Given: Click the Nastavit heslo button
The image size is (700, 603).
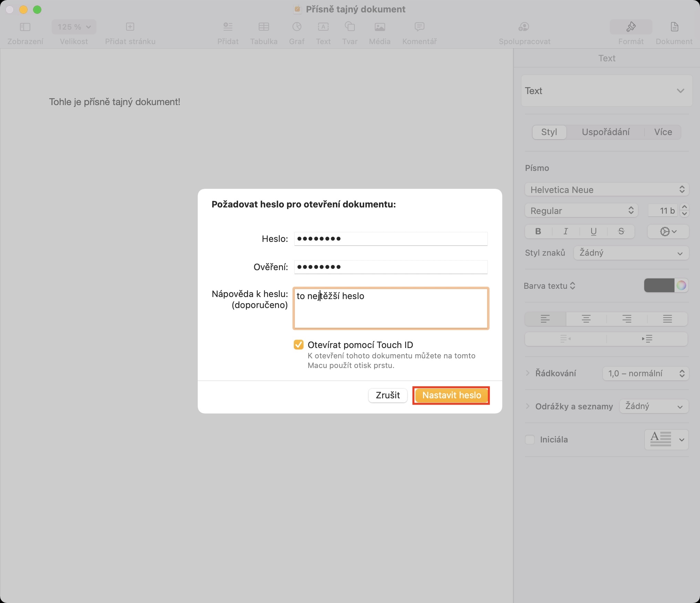Looking at the screenshot, I should pos(451,395).
